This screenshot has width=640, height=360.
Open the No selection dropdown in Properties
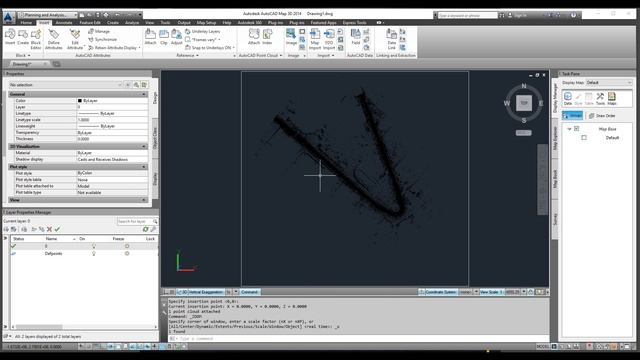[x=65, y=85]
